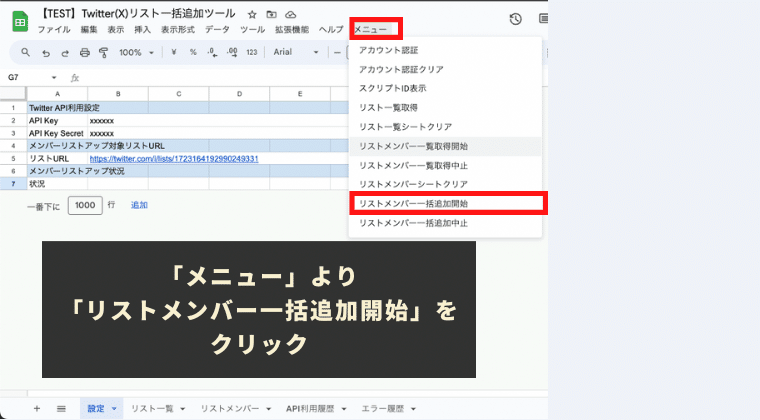This screenshot has width=760, height=420.
Task: Open the 拡張機能 menu
Action: [x=292, y=30]
